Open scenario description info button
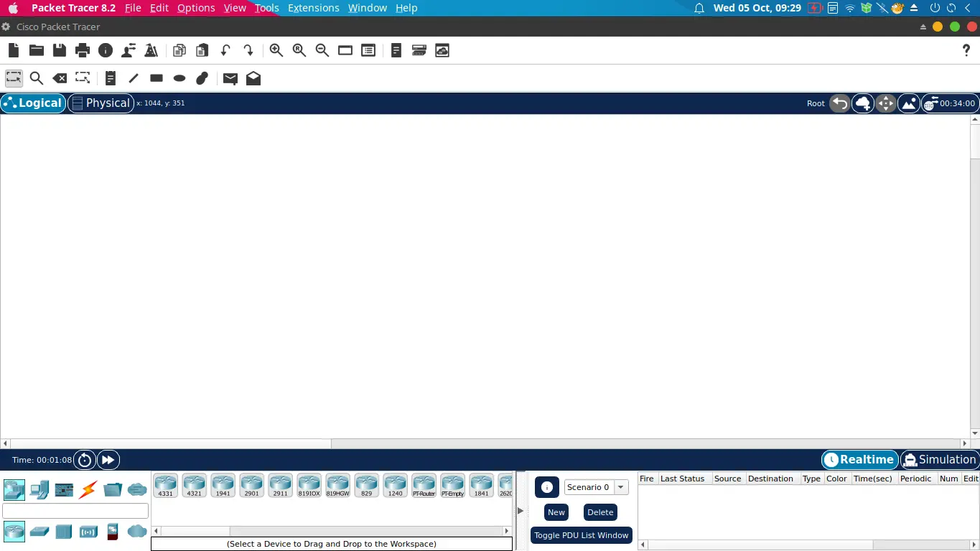The width and height of the screenshot is (980, 551). tap(547, 487)
